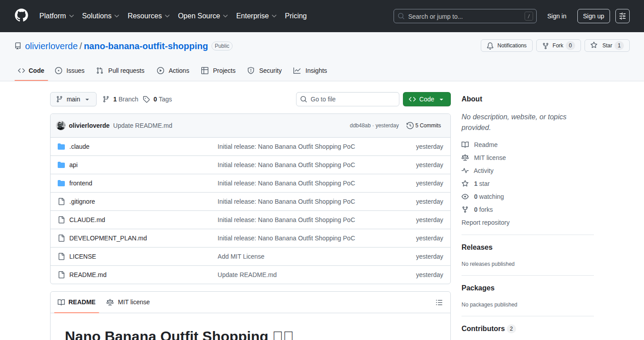Expand the Resources menu
This screenshot has height=340, width=644.
click(148, 16)
